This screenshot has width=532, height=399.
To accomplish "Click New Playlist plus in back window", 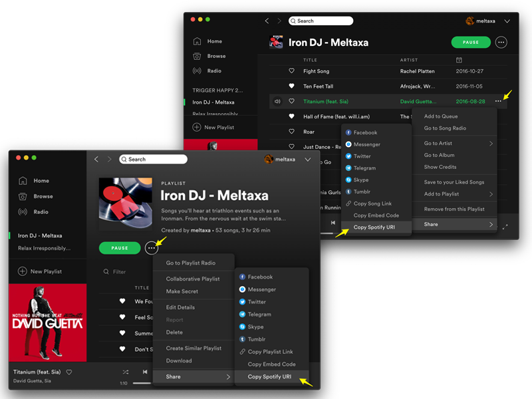I will coord(197,127).
